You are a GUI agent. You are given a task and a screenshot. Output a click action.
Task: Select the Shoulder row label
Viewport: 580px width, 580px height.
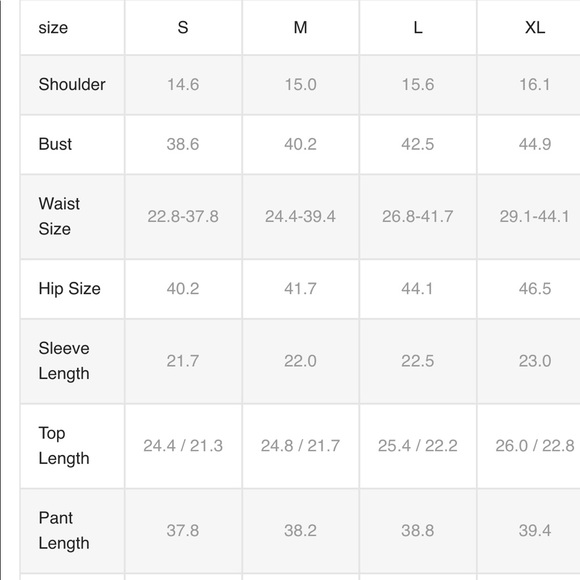pyautogui.click(x=72, y=84)
